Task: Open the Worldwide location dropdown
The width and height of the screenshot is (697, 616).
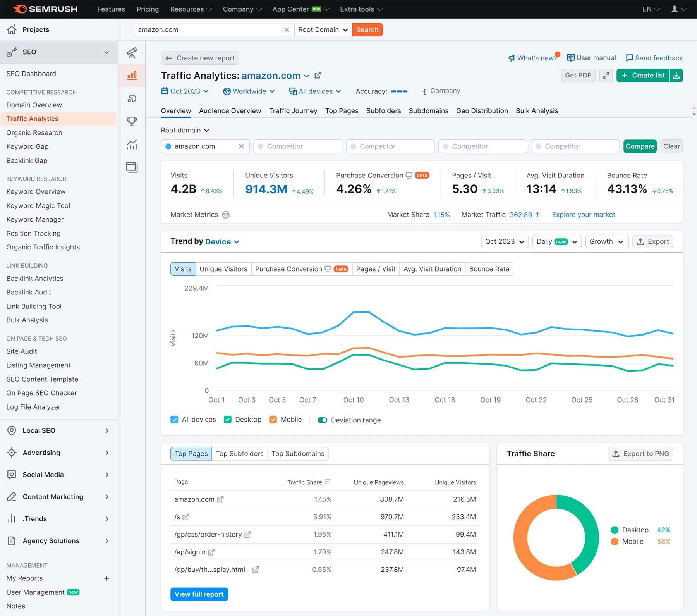Action: [x=249, y=91]
